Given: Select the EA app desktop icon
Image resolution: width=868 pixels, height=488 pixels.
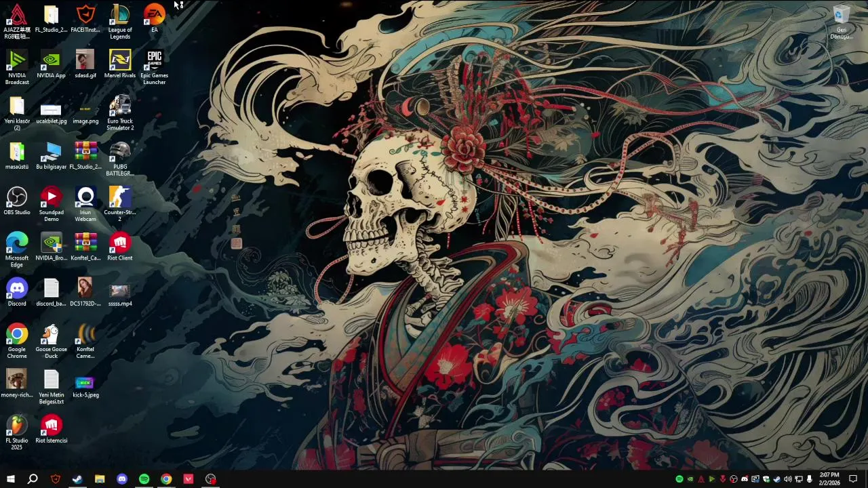Looking at the screenshot, I should (x=154, y=19).
